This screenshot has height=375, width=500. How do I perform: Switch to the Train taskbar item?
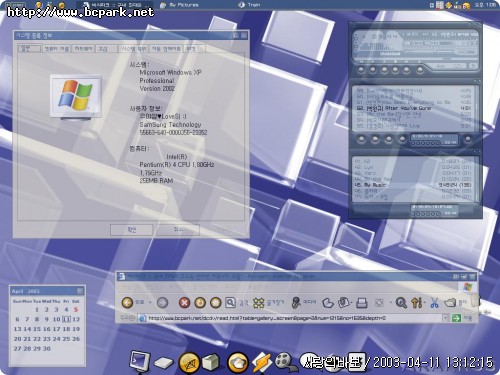click(x=249, y=5)
